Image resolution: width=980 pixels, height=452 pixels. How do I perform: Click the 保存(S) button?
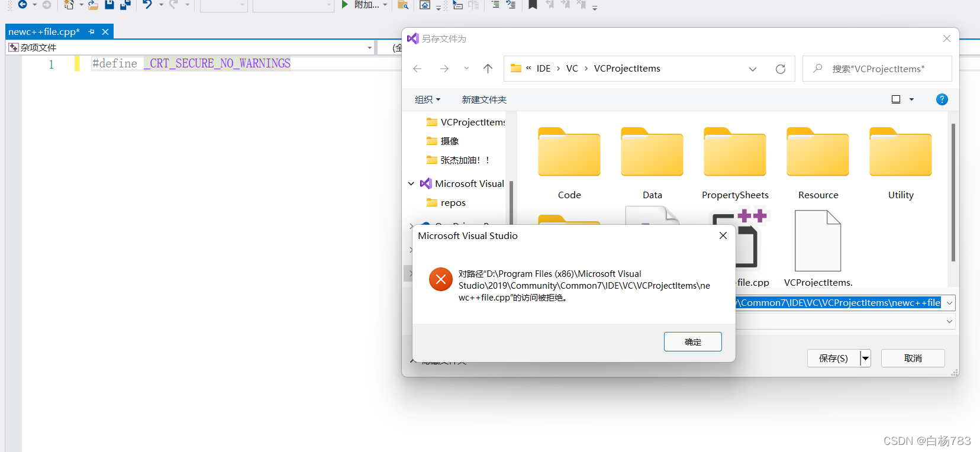(833, 358)
